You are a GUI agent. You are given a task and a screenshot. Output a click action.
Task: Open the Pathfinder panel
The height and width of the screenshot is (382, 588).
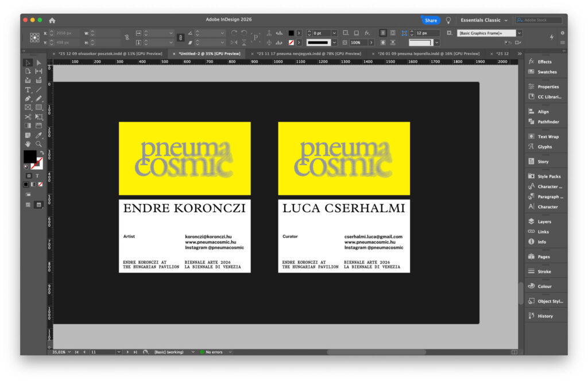coord(548,122)
